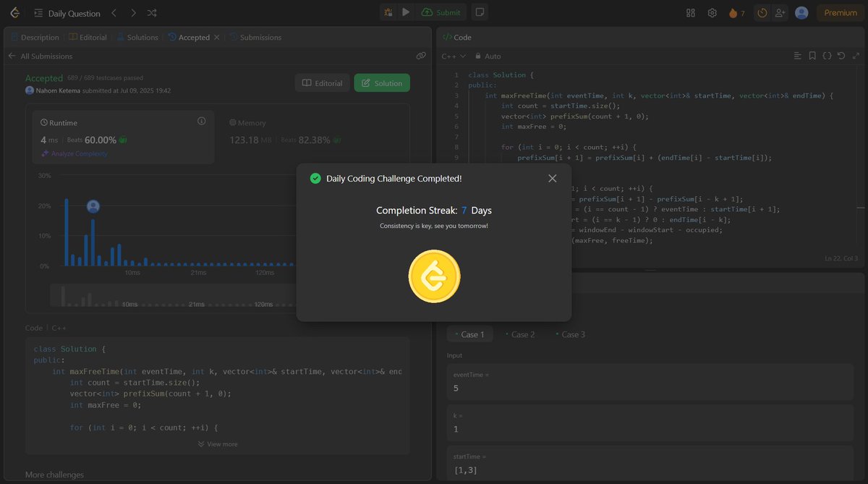Open Editorial button in submission result

click(x=322, y=83)
